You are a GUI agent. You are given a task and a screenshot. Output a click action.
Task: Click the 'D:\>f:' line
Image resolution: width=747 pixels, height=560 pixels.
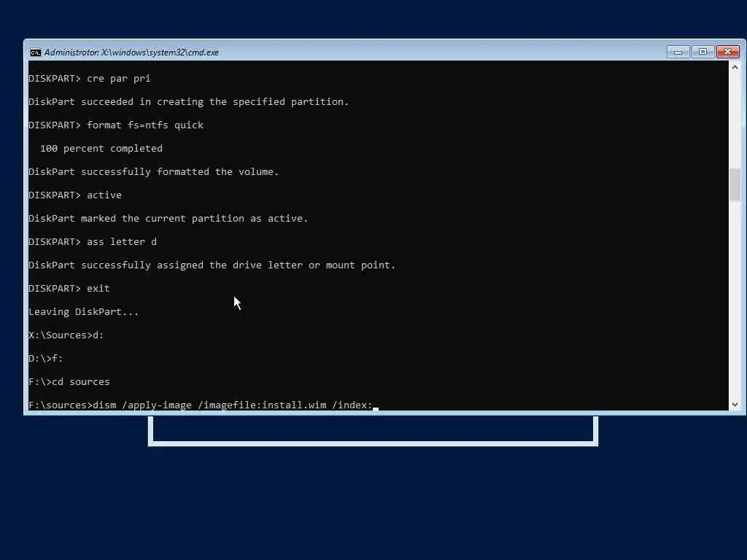pyautogui.click(x=46, y=359)
